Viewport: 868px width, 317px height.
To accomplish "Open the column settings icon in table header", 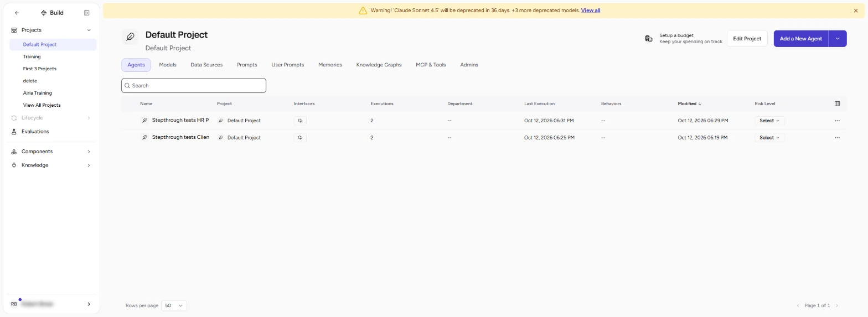I will [837, 103].
